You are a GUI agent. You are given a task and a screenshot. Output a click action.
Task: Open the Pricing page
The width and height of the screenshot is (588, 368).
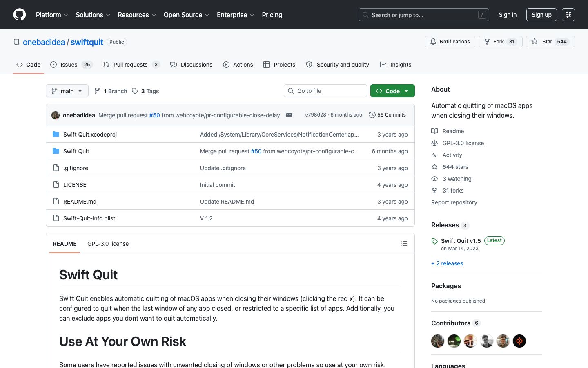272,15
